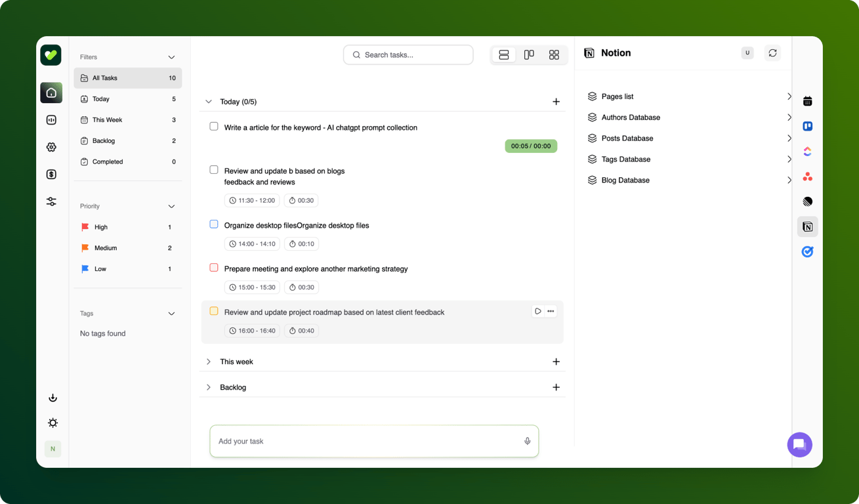This screenshot has width=859, height=504.
Task: Add a new task to Today with the plus button
Action: (x=556, y=102)
